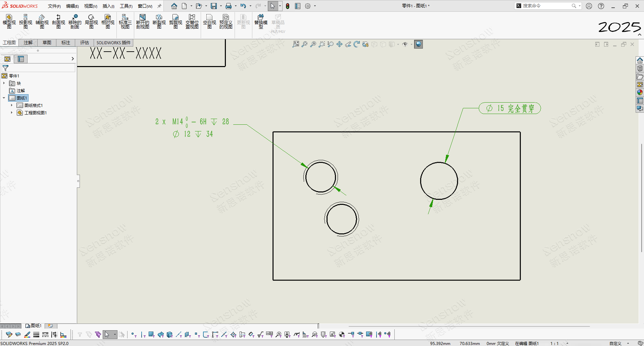Choose the Detail View (局部视图) tool

91,21
